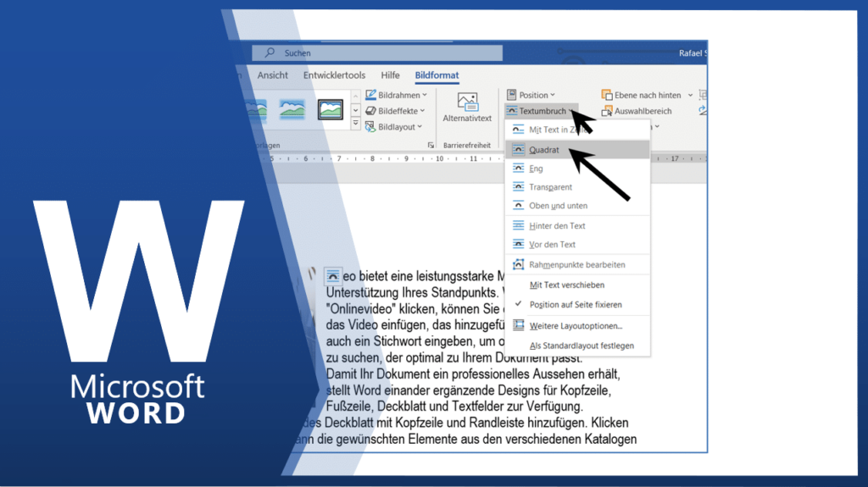Expand the Ebene nach hinten arrow
This screenshot has height=487, width=868.
[690, 95]
